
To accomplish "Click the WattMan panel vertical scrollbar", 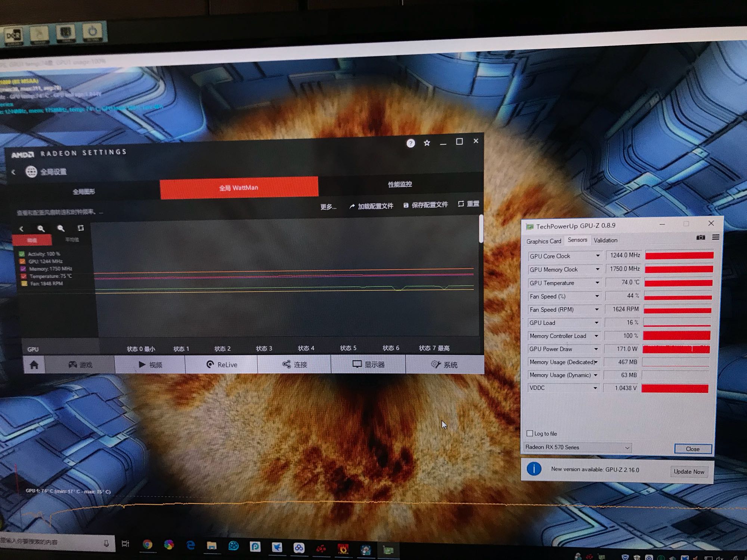I will pos(481,228).
